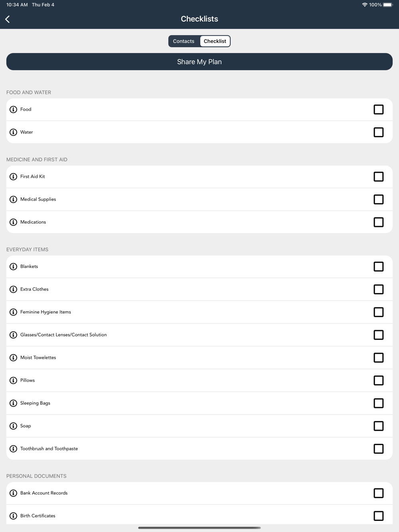Check the Soap checkbox

(379, 426)
